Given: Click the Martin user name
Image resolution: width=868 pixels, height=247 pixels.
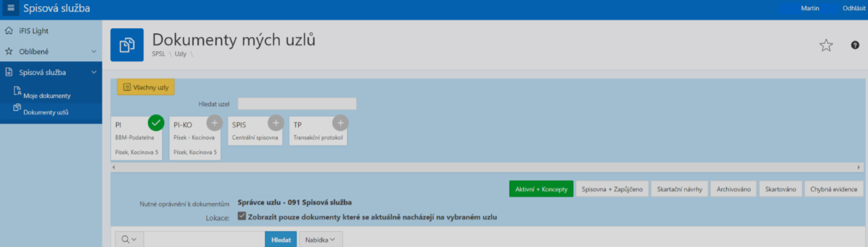Looking at the screenshot, I should 810,8.
